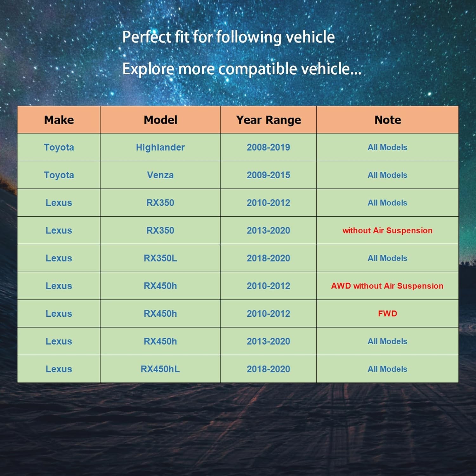Click the Venza model cell
Image resolution: width=476 pixels, height=476 pixels.
(160, 175)
